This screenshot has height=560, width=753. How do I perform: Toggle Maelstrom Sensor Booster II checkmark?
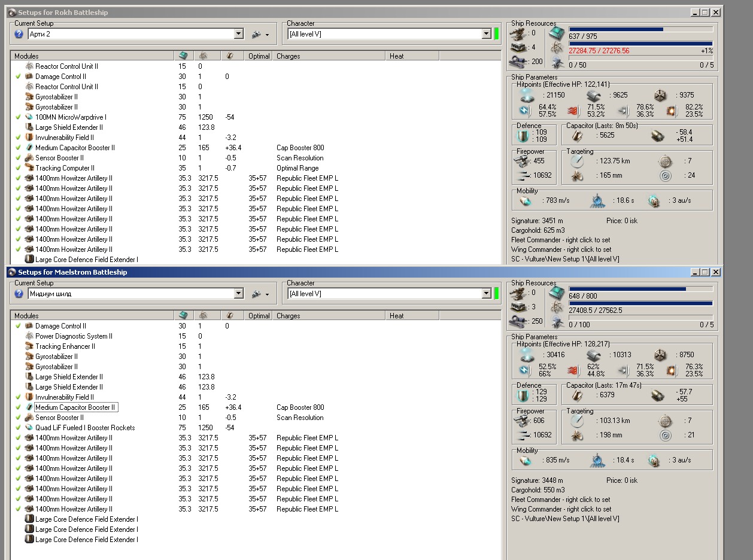[18, 418]
